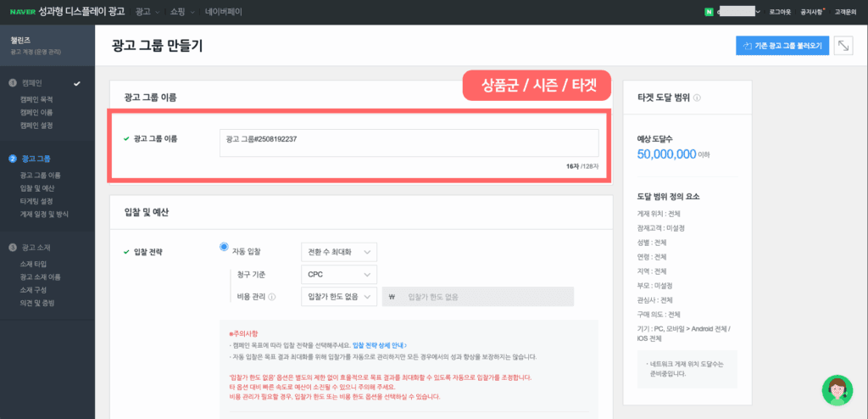Viewport: 868px width, 419px height.
Task: Open 네이버페이 in the top menu
Action: click(x=223, y=12)
